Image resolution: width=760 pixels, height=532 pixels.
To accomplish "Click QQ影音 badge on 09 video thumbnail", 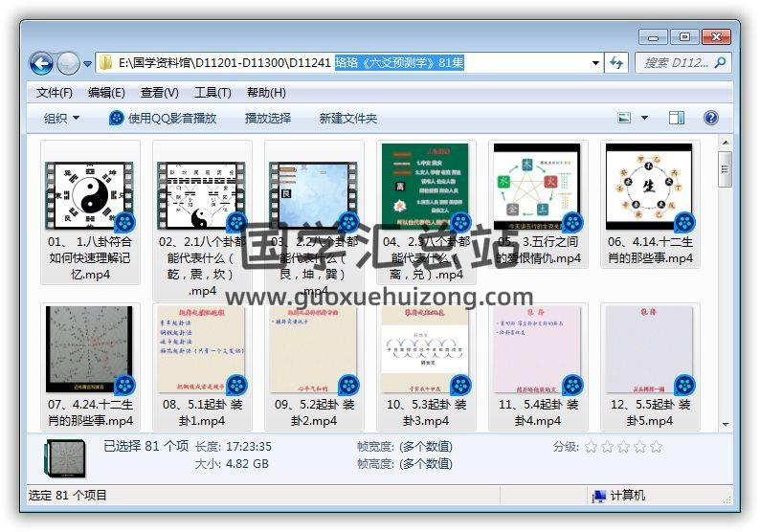I will pyautogui.click(x=348, y=386).
